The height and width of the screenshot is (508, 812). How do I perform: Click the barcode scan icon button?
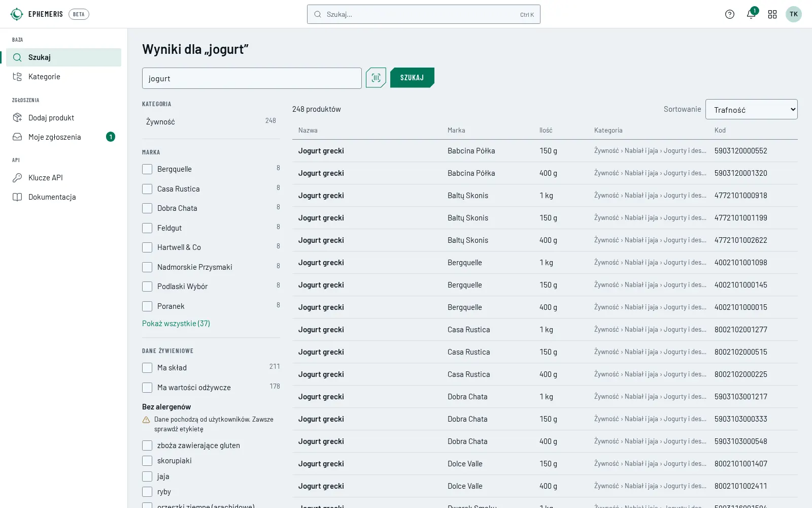point(376,78)
